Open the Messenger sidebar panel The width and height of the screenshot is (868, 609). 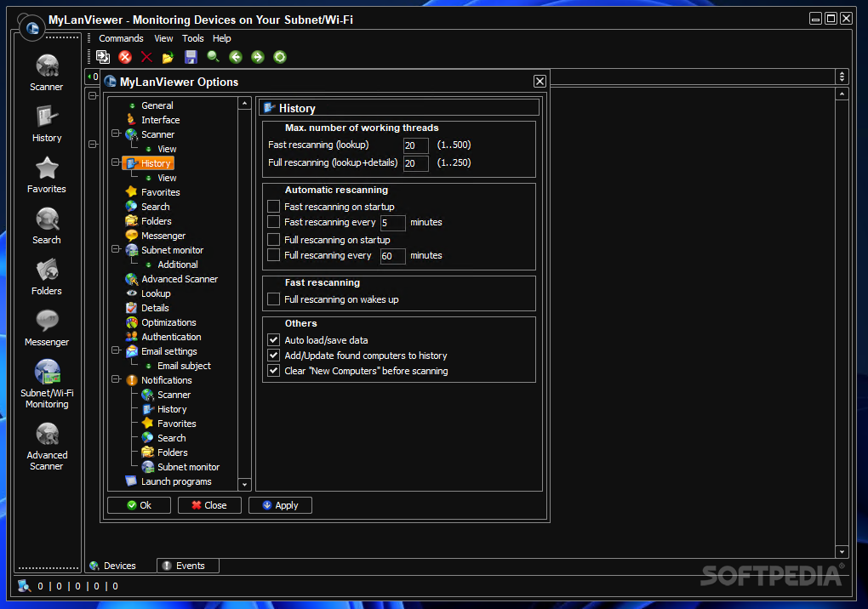(x=47, y=328)
